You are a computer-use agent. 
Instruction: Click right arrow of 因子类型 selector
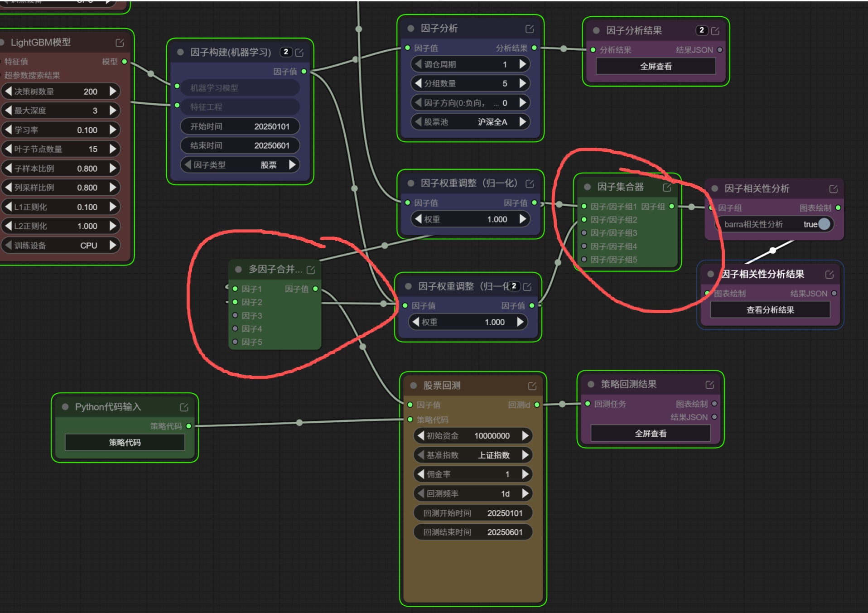point(293,165)
